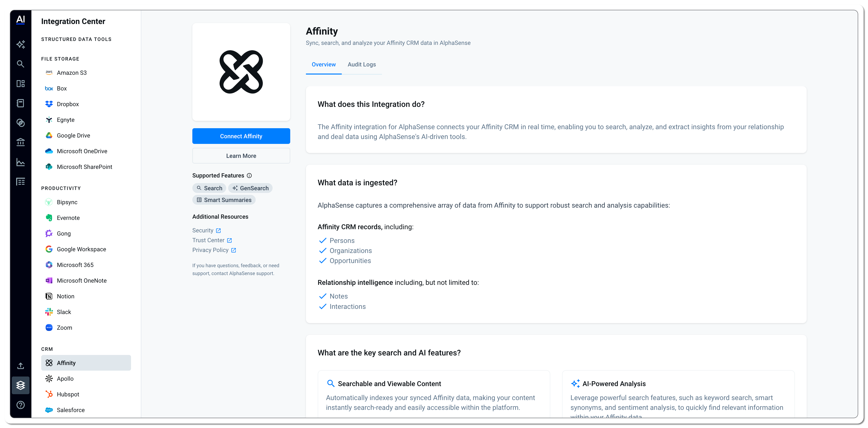868x428 pixels.
Task: Open the AI sparkle assistant in left rail
Action: coord(21,44)
